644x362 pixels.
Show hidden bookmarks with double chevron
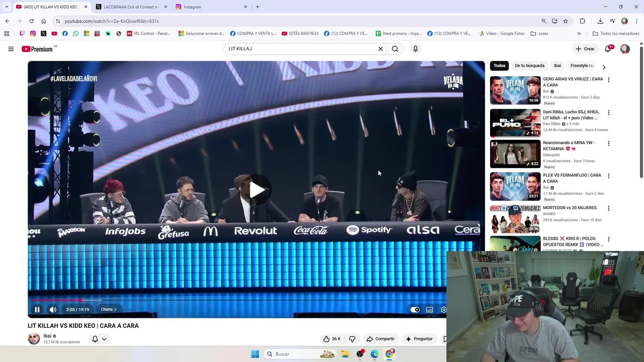coord(579,34)
